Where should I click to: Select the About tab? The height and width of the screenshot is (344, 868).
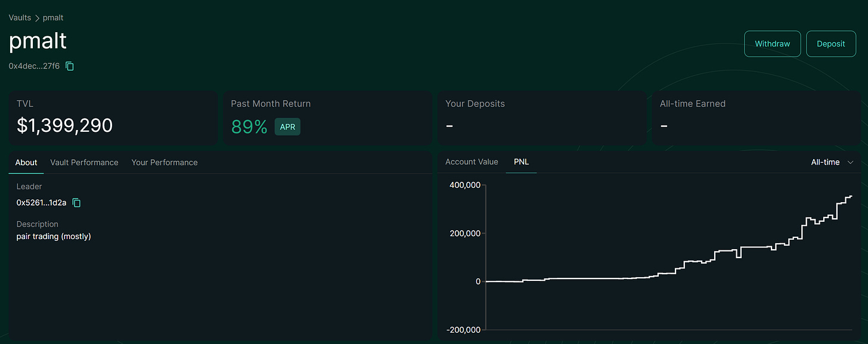26,162
